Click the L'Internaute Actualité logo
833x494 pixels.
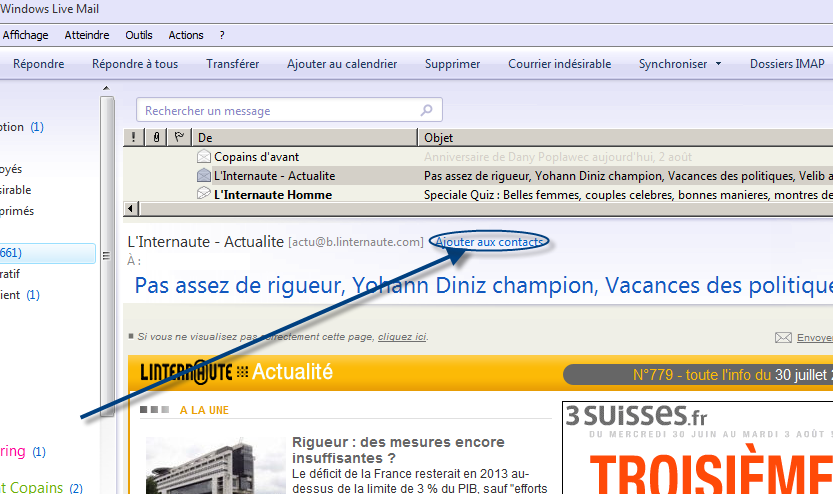click(237, 372)
